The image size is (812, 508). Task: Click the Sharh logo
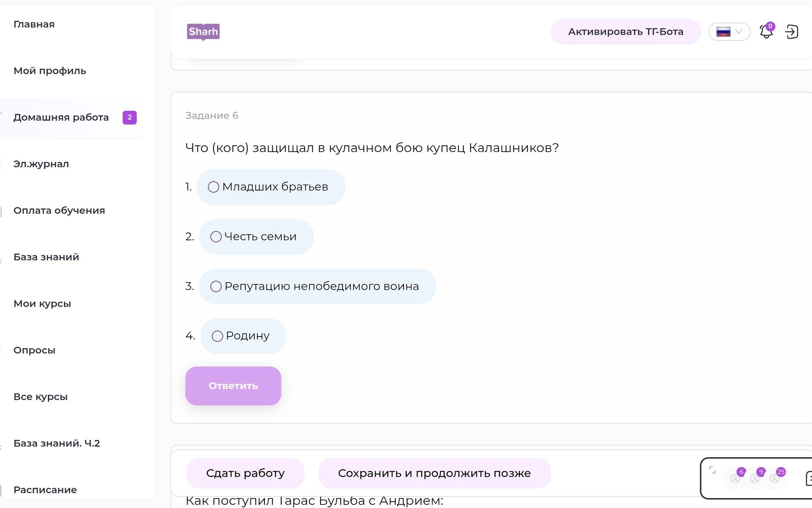[203, 32]
